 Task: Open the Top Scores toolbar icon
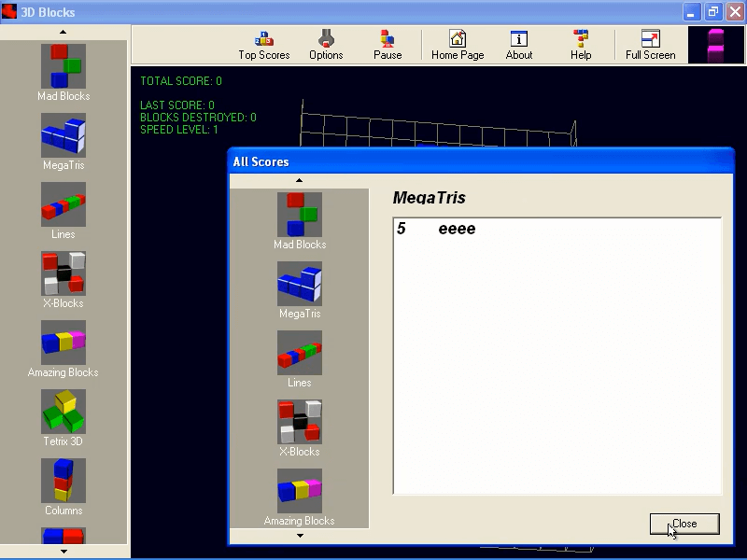(264, 45)
